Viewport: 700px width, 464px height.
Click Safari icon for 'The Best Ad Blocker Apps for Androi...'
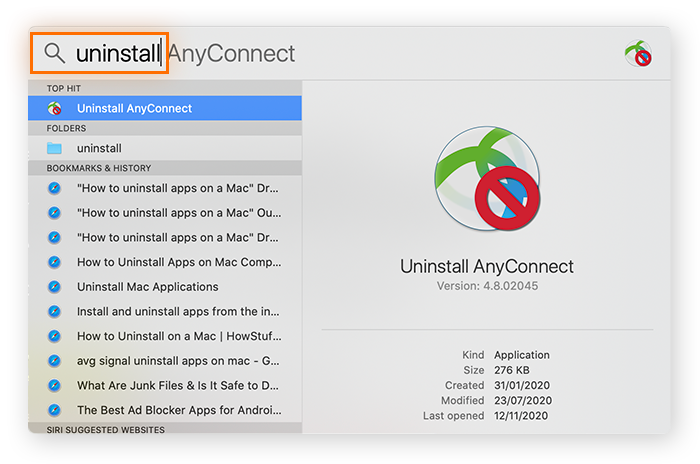coord(54,410)
